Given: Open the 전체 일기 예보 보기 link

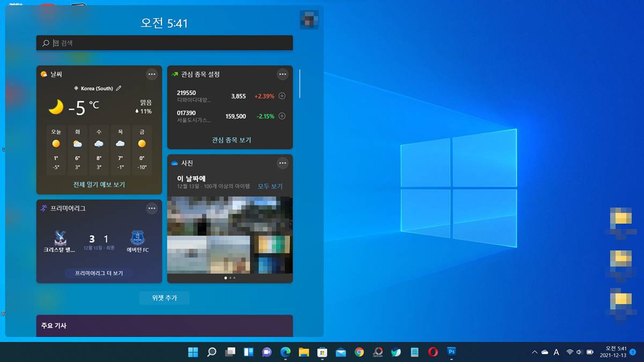Looking at the screenshot, I should coord(99,184).
